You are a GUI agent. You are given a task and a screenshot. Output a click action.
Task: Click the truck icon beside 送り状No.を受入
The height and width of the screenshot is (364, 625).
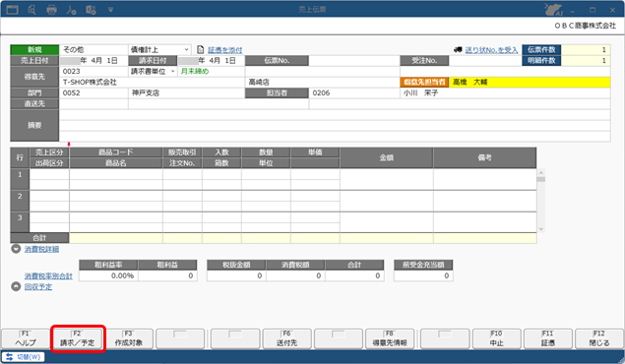tap(458, 50)
